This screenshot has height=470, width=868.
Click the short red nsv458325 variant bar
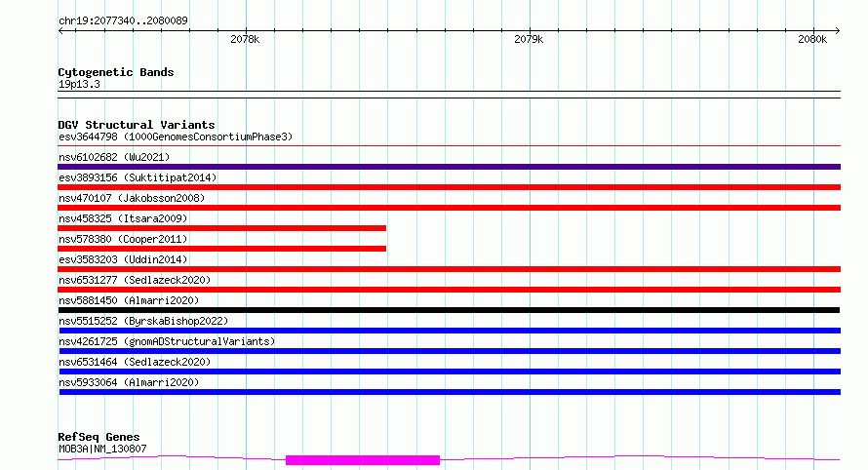[222, 228]
